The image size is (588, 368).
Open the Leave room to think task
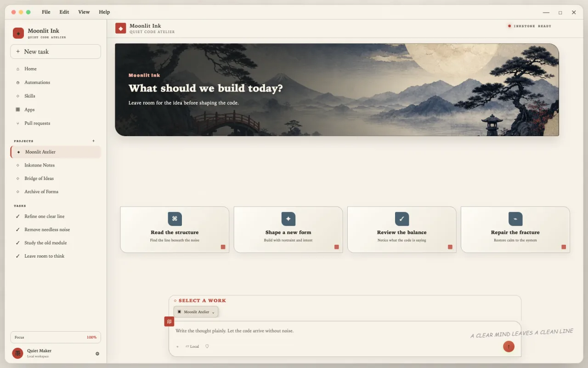pyautogui.click(x=56, y=256)
